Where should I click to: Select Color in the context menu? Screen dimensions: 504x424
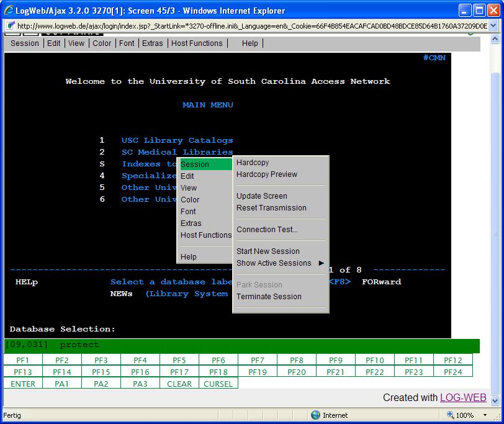tap(205, 200)
